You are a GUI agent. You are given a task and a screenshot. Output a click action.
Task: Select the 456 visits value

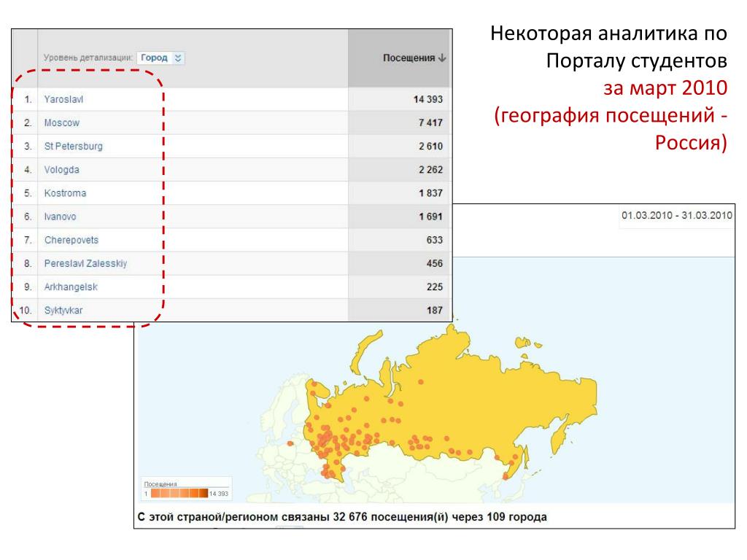[435, 263]
